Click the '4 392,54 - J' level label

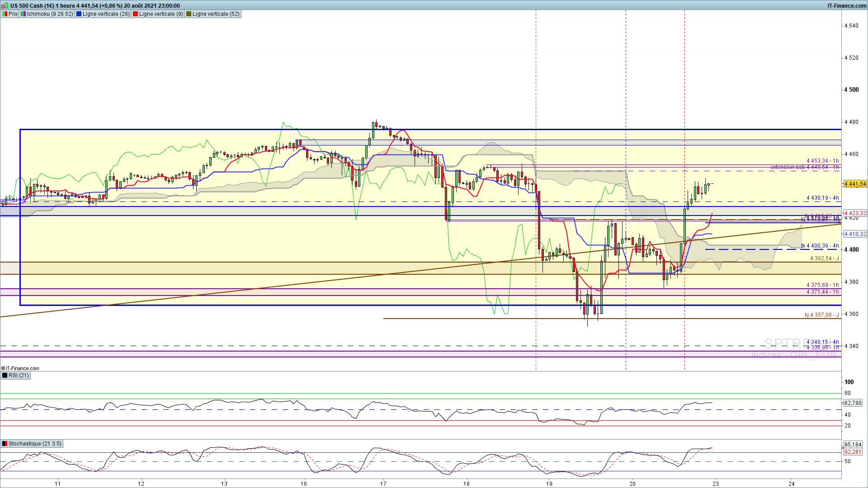coord(825,259)
